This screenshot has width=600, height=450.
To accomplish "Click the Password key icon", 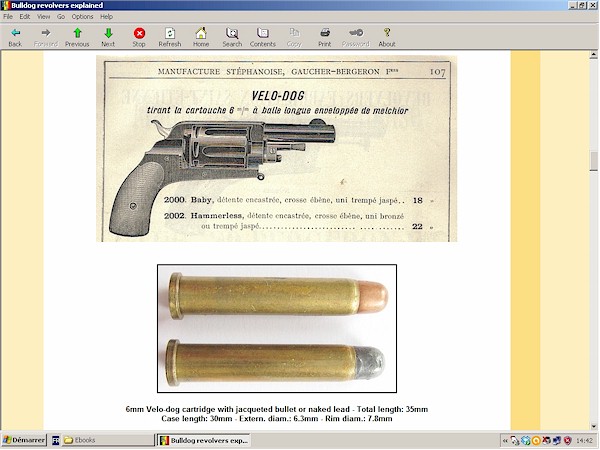I will (355, 37).
